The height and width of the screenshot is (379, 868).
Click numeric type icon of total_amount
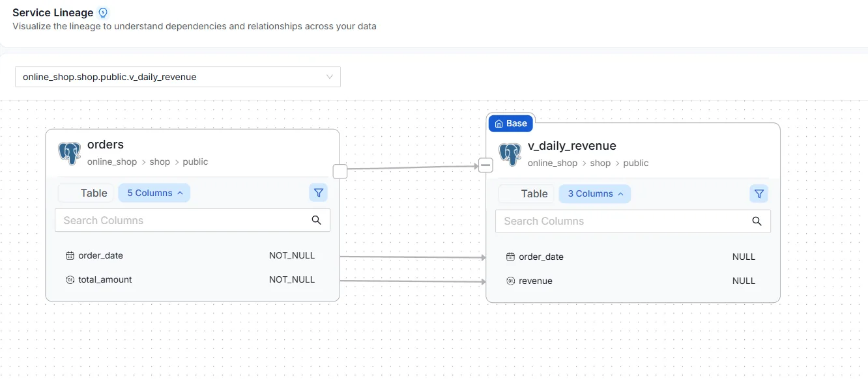click(70, 279)
